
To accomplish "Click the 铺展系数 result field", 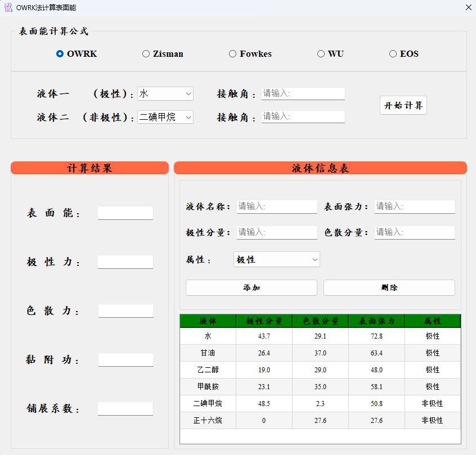I will tap(125, 409).
